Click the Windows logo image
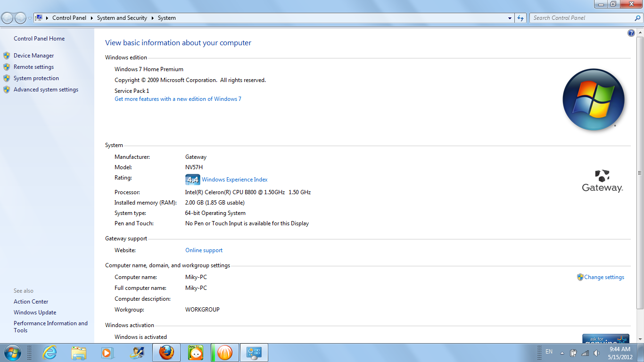644x362 pixels. coord(594,100)
